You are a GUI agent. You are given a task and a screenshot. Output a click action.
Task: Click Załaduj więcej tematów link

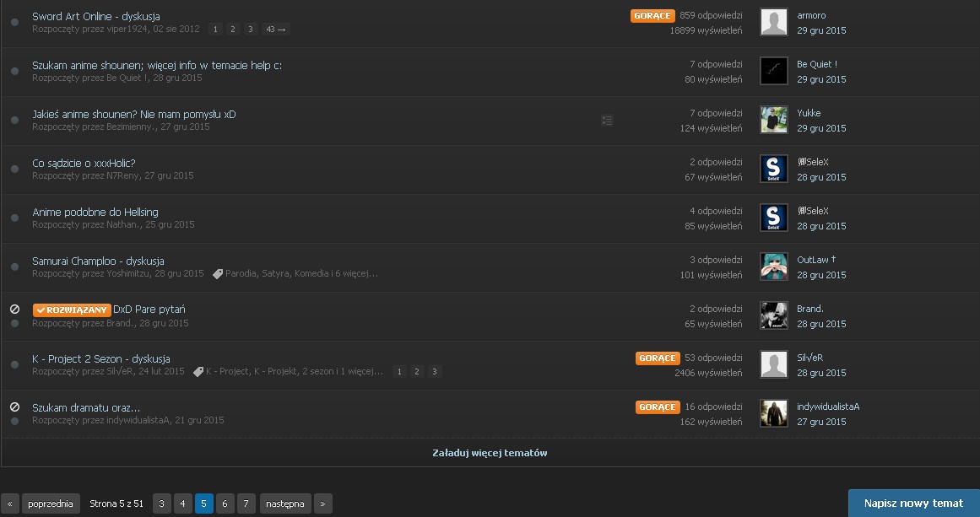point(490,453)
